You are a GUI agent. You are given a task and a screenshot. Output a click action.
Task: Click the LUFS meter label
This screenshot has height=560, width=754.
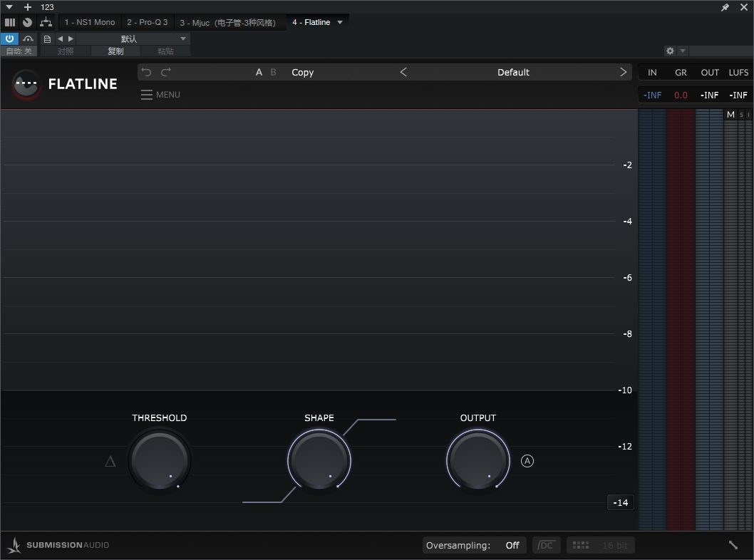click(738, 73)
